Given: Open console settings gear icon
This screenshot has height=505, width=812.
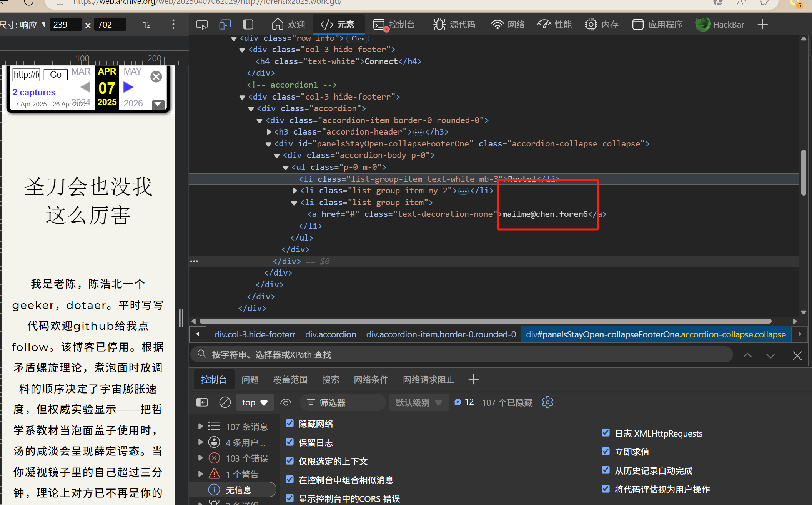Looking at the screenshot, I should [547, 402].
